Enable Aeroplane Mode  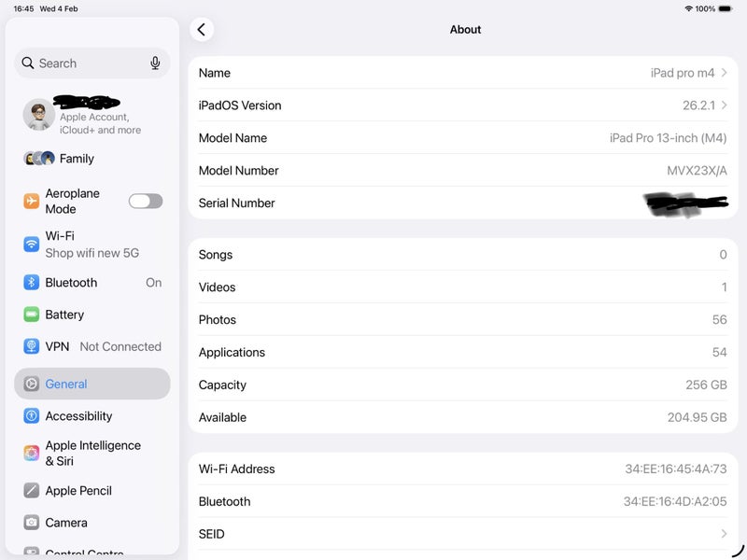(x=145, y=201)
